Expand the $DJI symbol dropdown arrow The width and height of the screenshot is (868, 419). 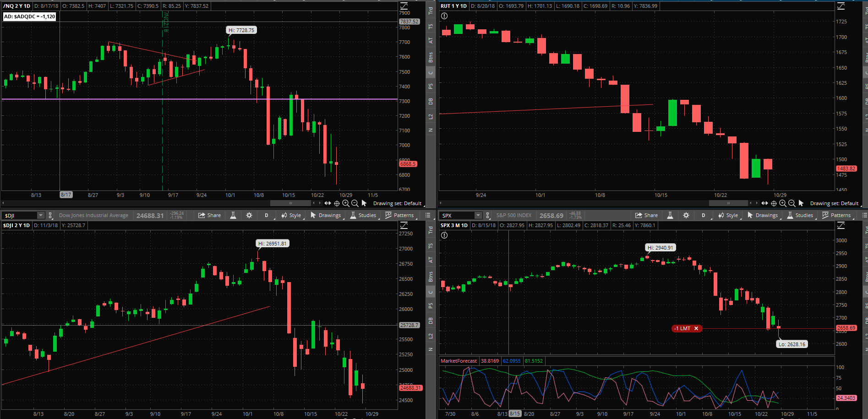tap(41, 215)
